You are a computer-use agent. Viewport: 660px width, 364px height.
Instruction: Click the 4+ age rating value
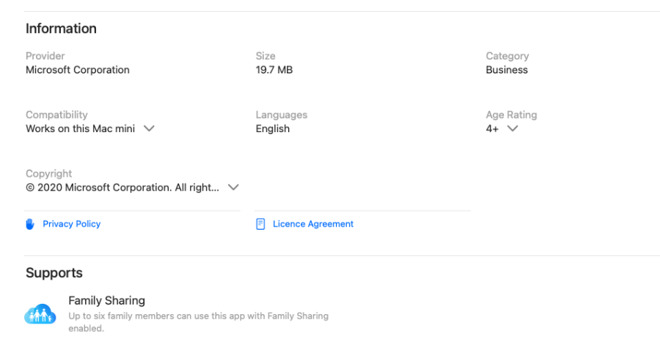point(492,129)
